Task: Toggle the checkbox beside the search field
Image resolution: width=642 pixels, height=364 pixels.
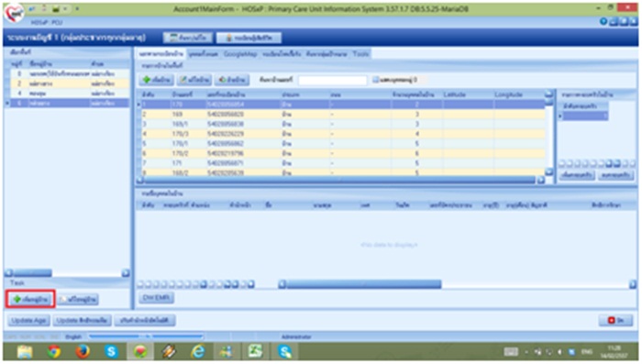Action: (375, 80)
